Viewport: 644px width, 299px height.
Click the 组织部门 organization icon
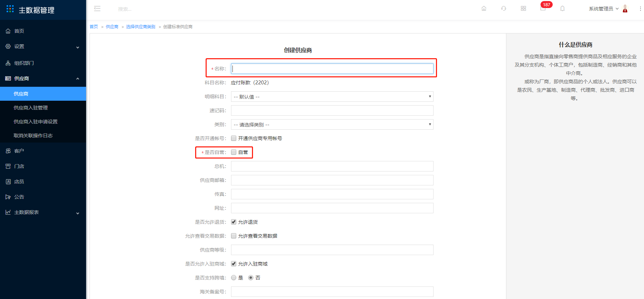tap(8, 63)
